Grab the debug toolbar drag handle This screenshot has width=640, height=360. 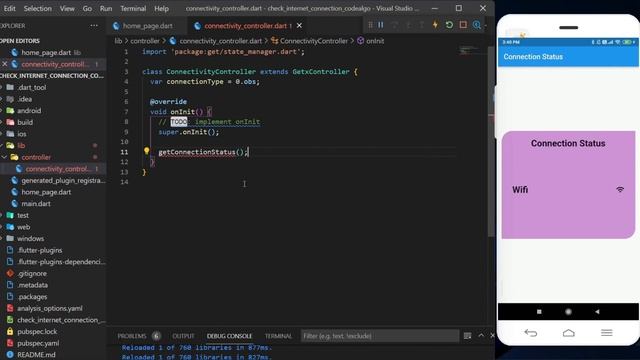point(370,25)
